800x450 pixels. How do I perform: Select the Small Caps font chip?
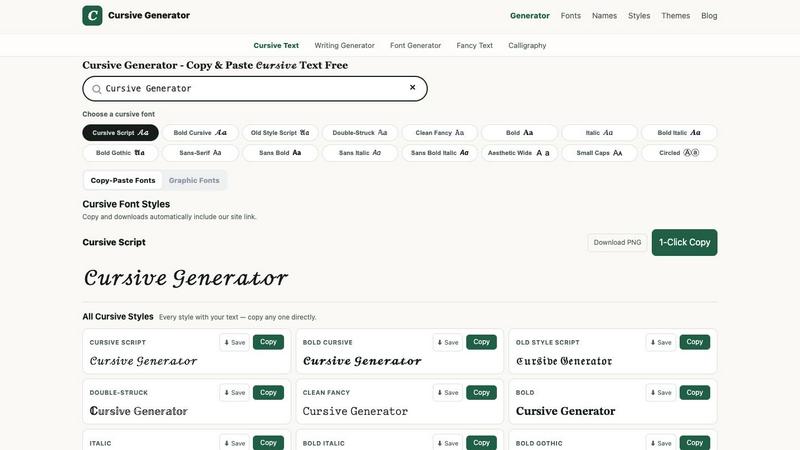click(x=599, y=153)
